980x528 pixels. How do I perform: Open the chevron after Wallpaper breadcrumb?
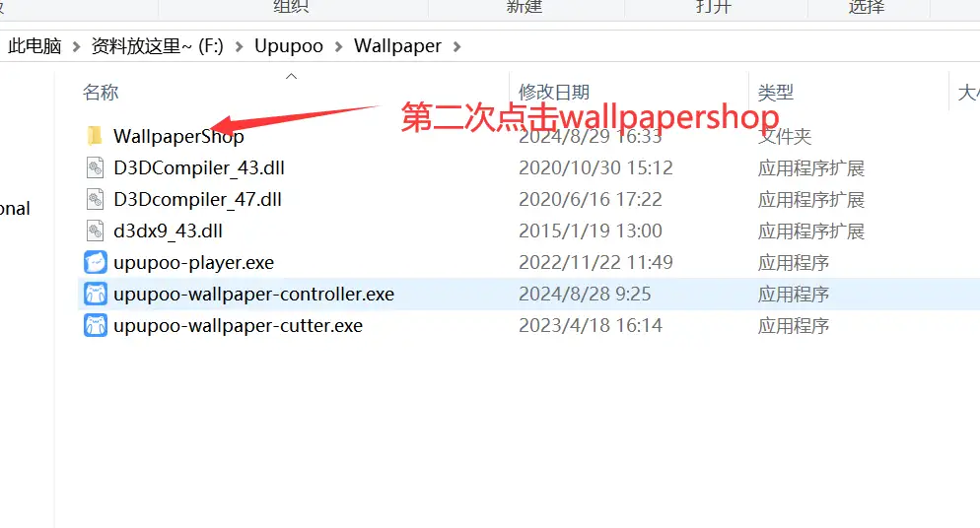pyautogui.click(x=456, y=47)
